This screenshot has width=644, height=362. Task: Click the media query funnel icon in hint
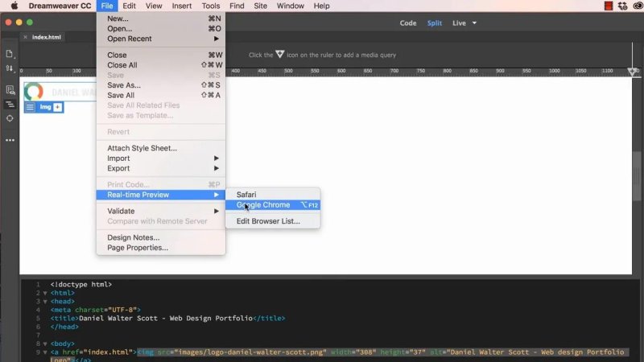[x=279, y=54]
